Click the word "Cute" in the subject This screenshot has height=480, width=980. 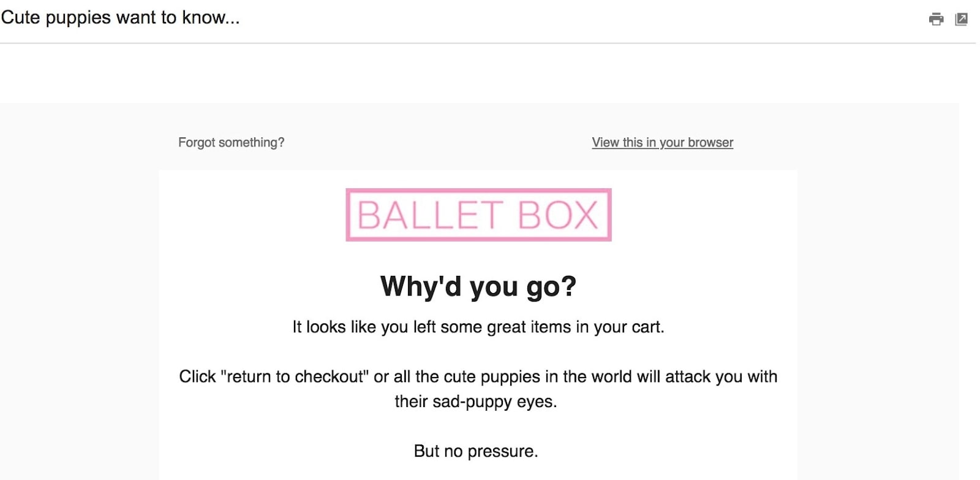(x=20, y=17)
